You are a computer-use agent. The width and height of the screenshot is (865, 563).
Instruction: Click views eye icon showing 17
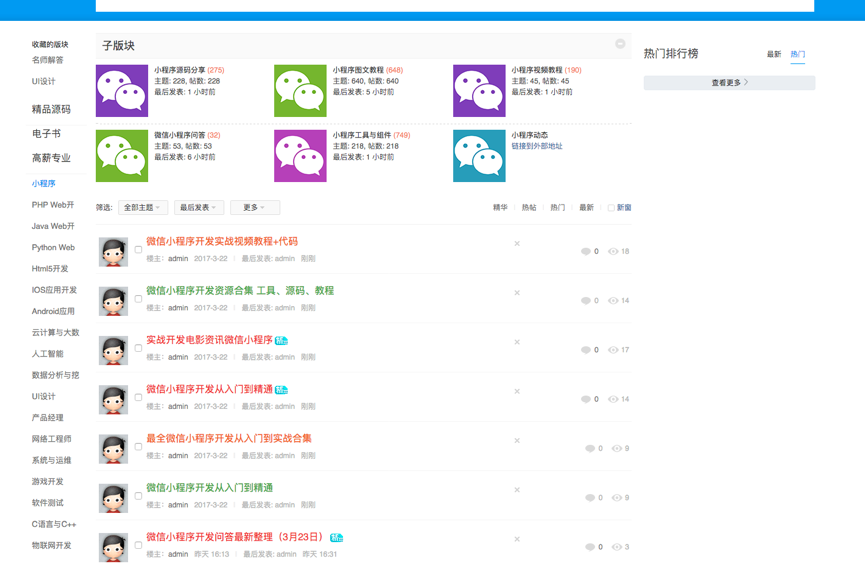click(613, 350)
